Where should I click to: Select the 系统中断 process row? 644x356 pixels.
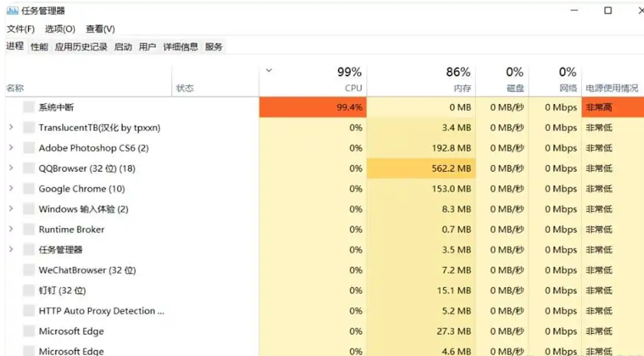[x=325, y=107]
